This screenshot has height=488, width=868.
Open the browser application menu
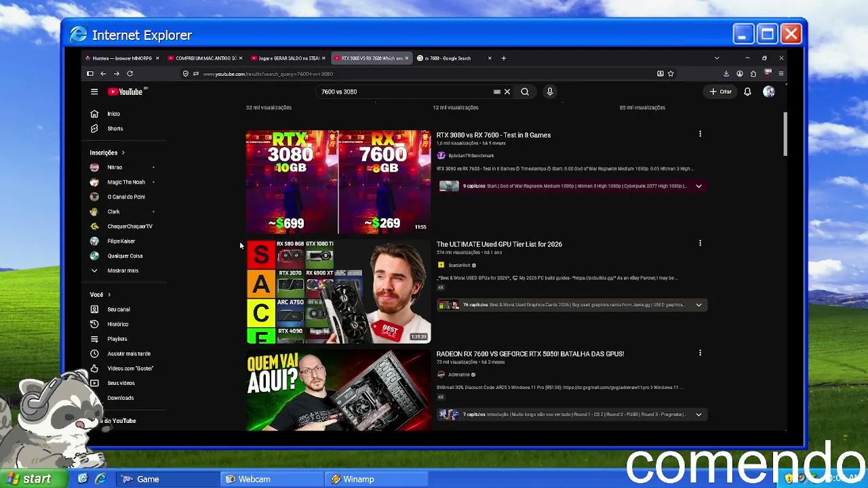coord(781,73)
